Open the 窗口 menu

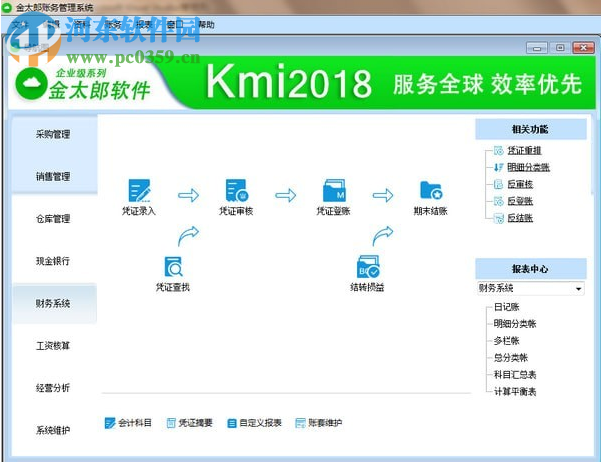point(175,25)
